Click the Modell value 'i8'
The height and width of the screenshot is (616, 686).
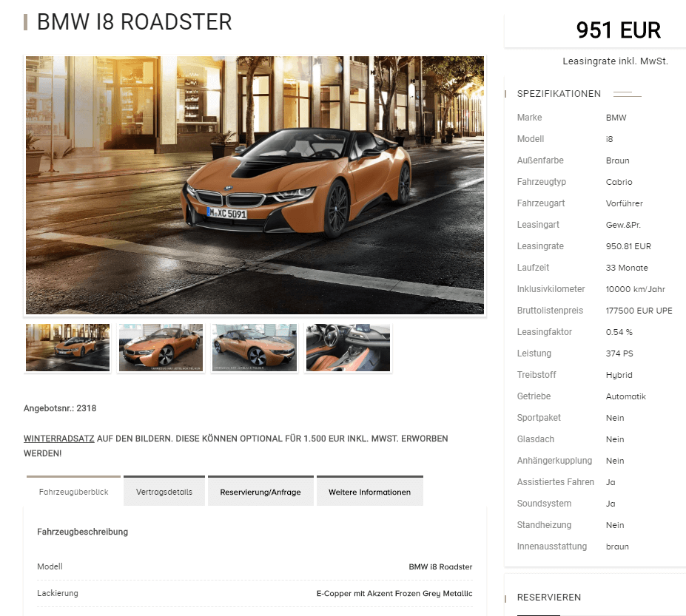point(610,139)
